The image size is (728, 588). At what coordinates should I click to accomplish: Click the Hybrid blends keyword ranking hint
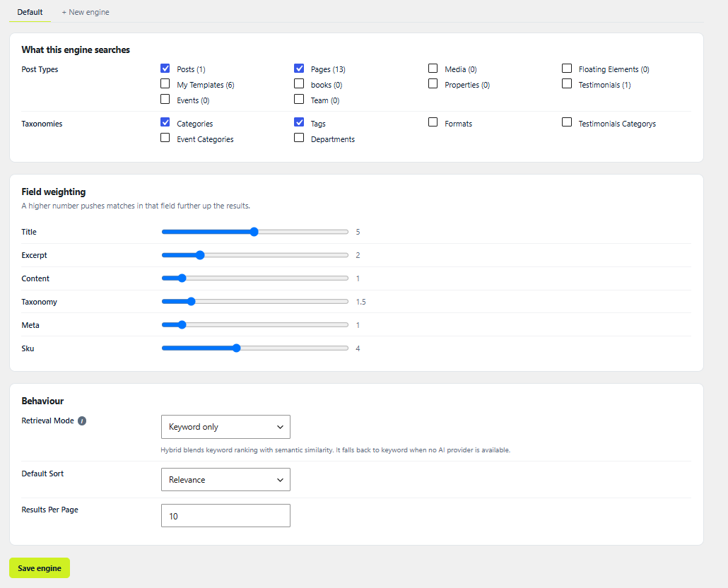coord(335,450)
